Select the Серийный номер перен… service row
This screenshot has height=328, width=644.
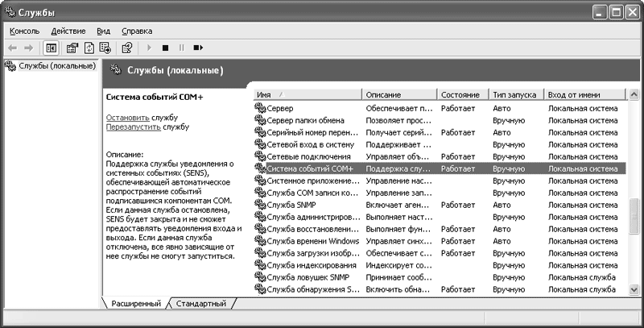(440, 132)
